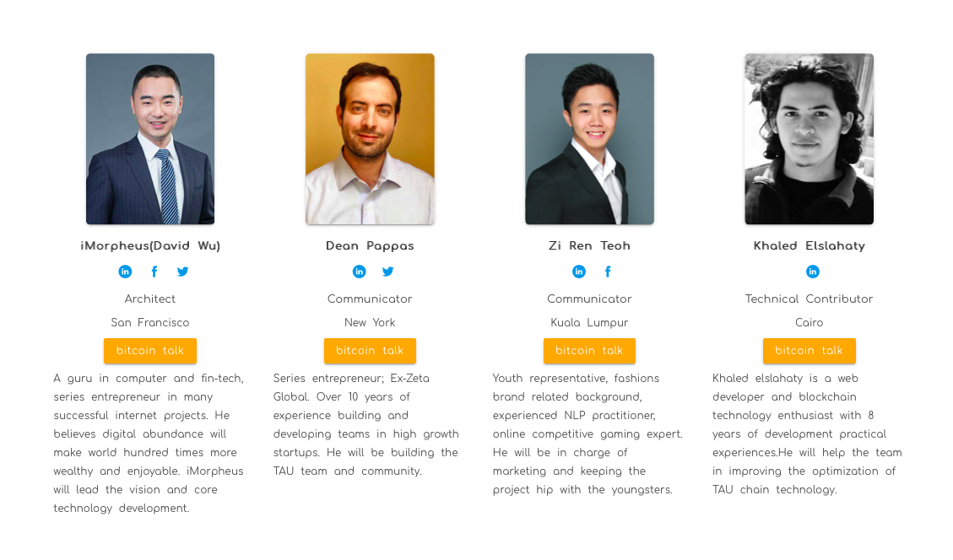Open Zi Ren Teoh LinkedIn icon
This screenshot has width=953, height=560.
[x=578, y=272]
